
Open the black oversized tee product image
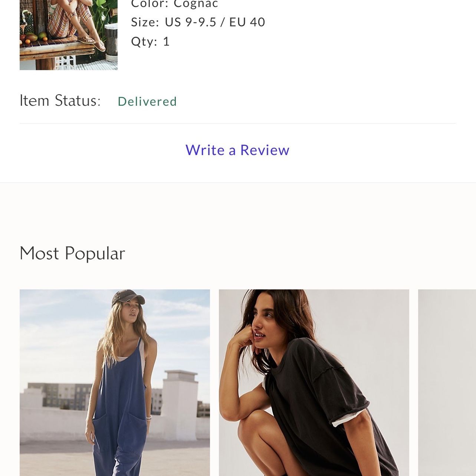(x=314, y=383)
